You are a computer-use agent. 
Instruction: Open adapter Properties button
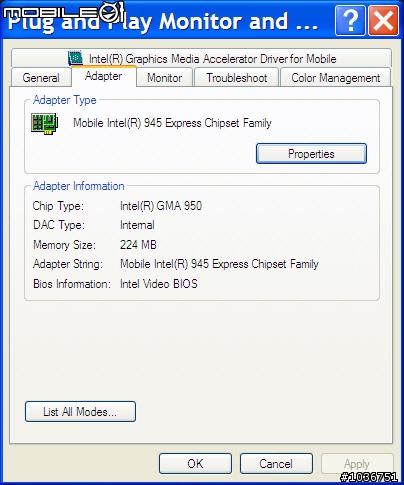coord(311,154)
